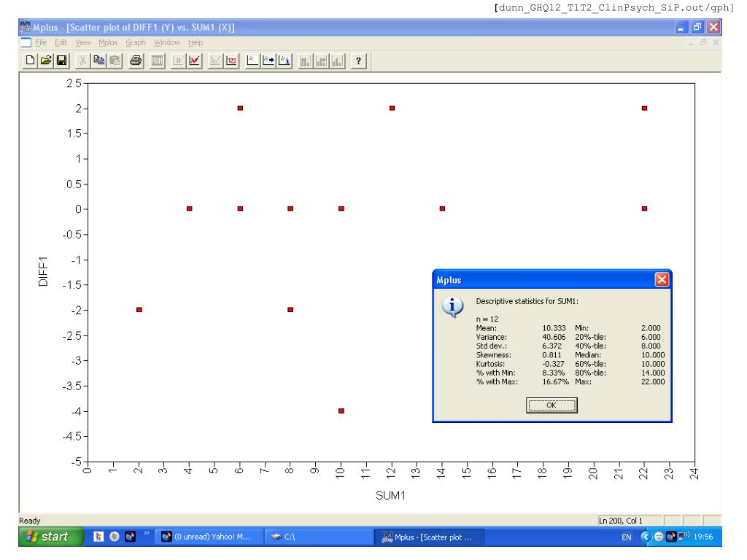Click the Variance value 40.606

click(x=554, y=337)
